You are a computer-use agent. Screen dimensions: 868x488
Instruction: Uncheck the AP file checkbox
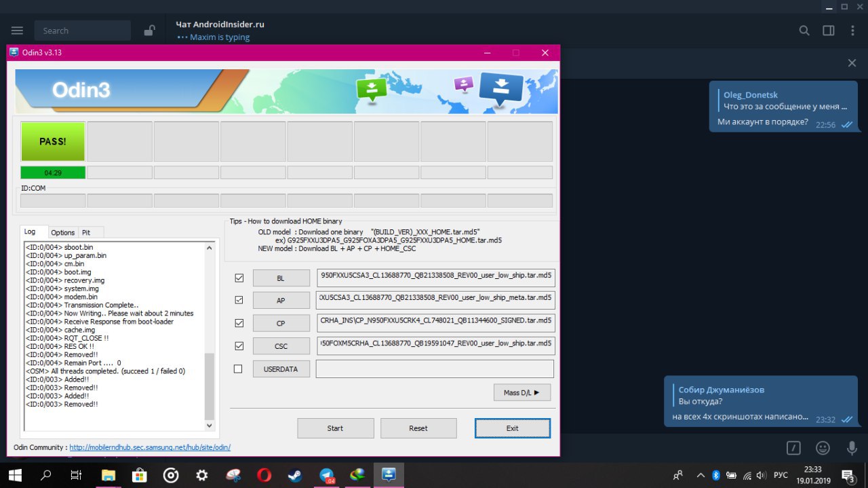pyautogui.click(x=239, y=300)
